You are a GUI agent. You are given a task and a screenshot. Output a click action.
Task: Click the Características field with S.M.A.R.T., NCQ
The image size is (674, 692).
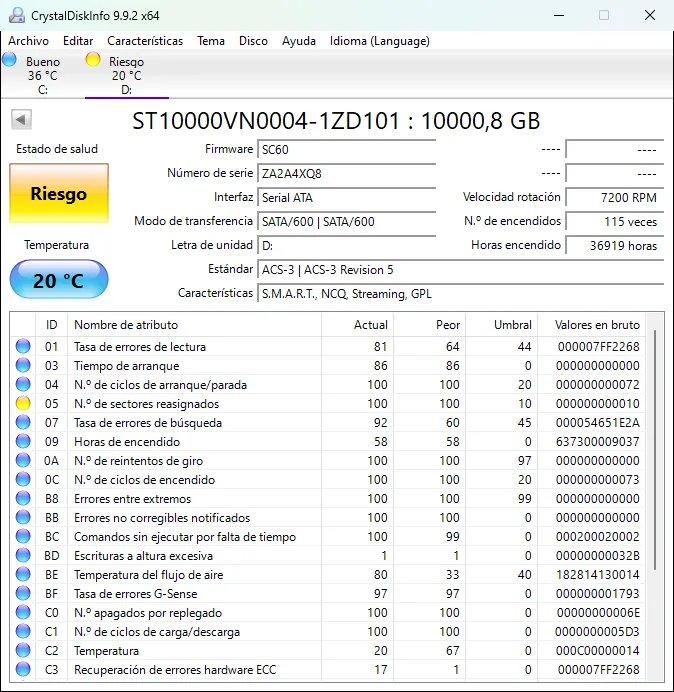pos(460,293)
